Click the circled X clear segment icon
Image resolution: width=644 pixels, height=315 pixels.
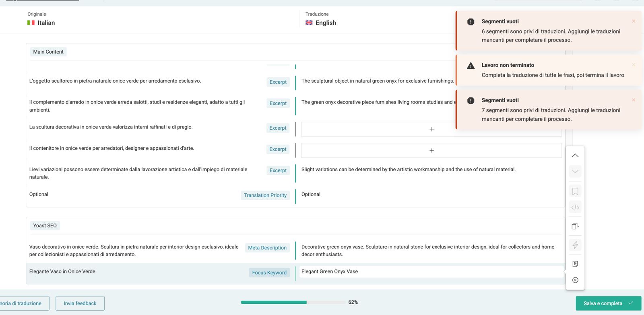575,280
